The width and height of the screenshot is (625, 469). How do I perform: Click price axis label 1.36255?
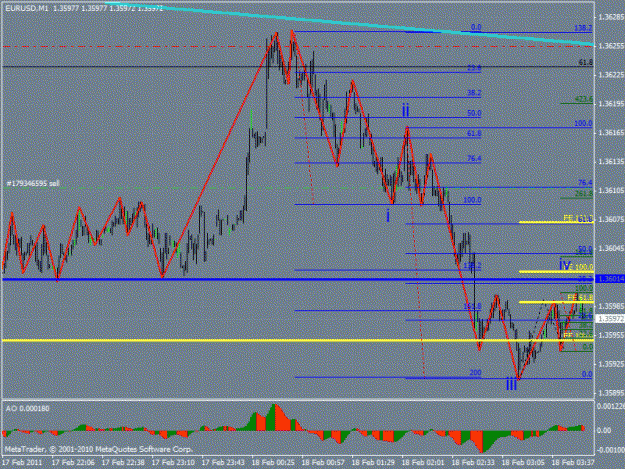611,46
